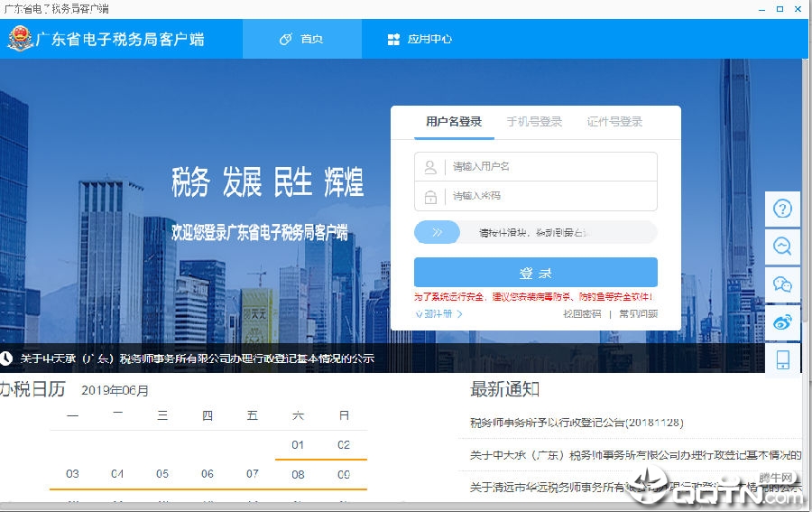This screenshot has width=812, height=512.
Task: Open the online consultation chat-search sidebar icon
Action: click(x=782, y=247)
